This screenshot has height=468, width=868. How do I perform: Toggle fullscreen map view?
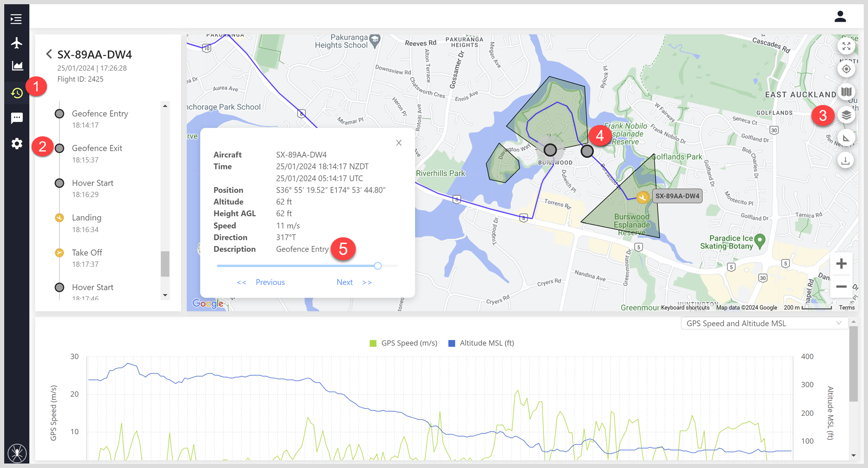pos(846,46)
